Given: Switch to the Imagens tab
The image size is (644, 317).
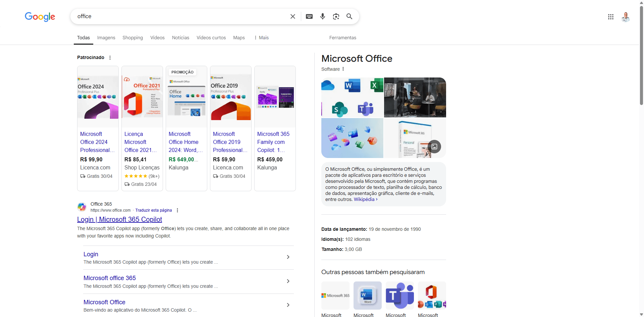Looking at the screenshot, I should 106,38.
